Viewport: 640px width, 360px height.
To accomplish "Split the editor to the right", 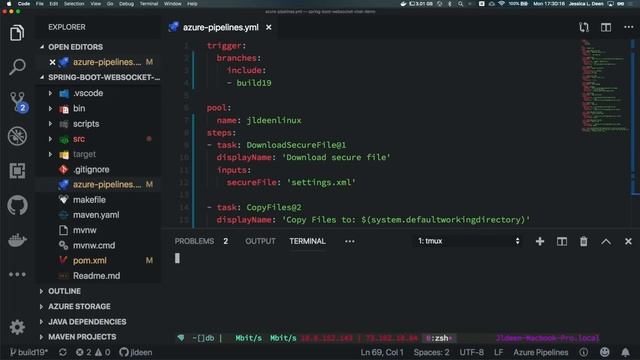I will [x=606, y=27].
